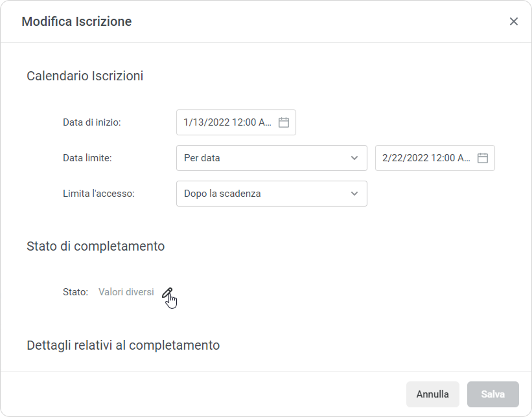Select the 'Calendario Iscrizioni' section heading
Screen dimensions: 532x417
tap(85, 76)
